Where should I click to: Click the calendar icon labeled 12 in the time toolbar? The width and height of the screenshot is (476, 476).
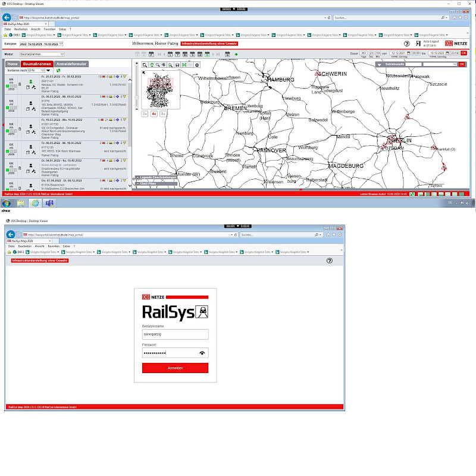click(200, 54)
